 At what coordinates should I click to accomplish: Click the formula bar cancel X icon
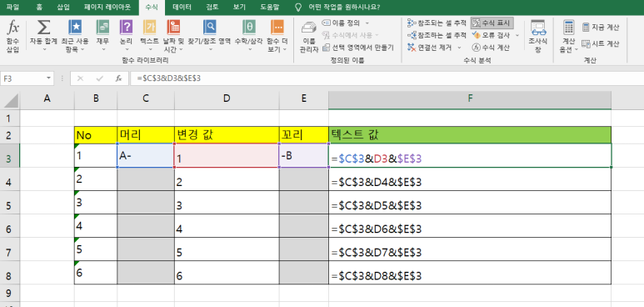pyautogui.click(x=80, y=78)
